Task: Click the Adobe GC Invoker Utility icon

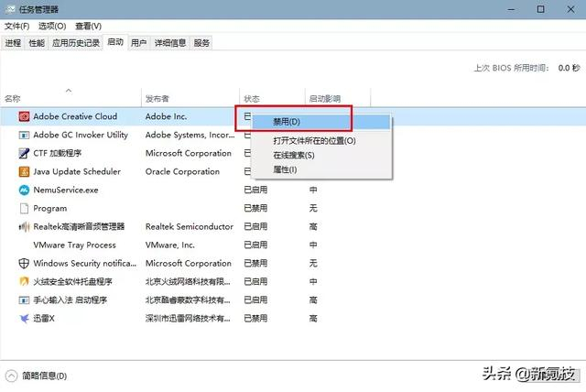Action: point(24,135)
